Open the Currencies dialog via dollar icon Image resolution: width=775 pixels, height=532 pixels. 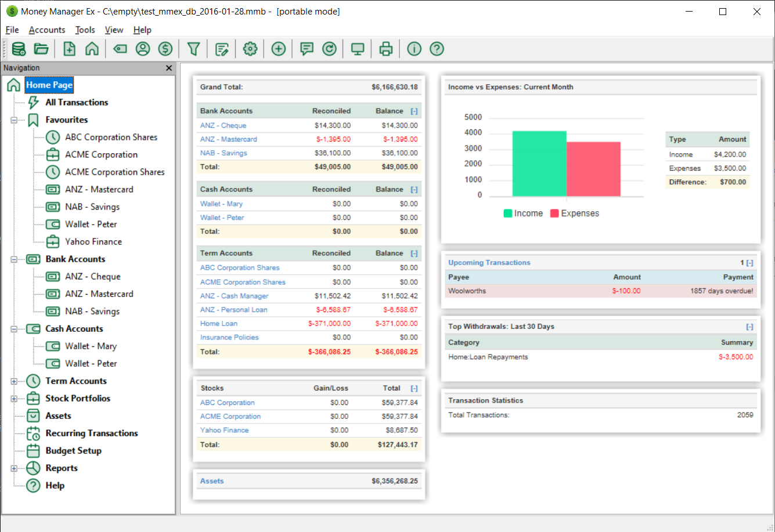[x=165, y=49]
